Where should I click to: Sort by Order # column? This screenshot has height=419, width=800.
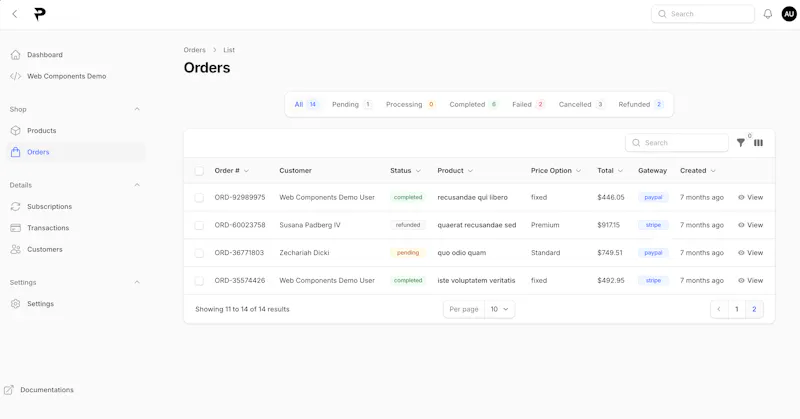pyautogui.click(x=232, y=170)
